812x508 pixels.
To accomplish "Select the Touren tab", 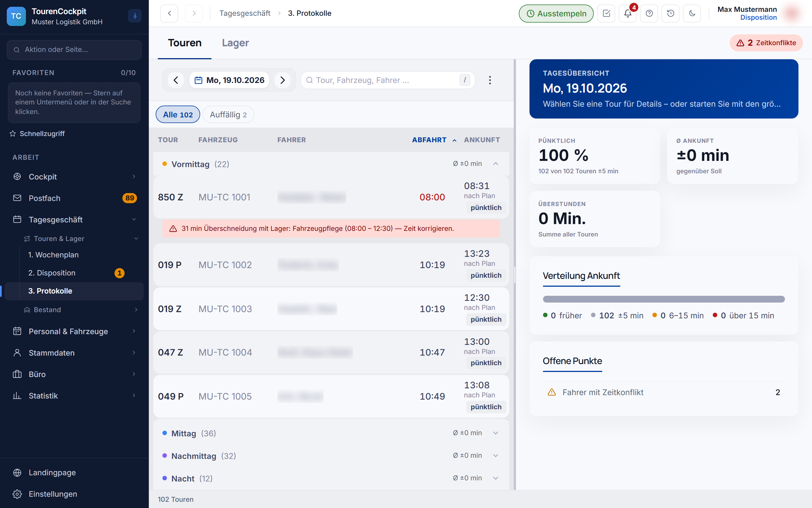I will pos(185,43).
